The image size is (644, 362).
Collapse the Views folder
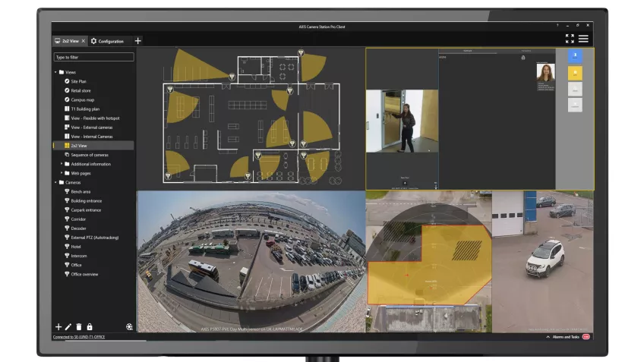(56, 72)
